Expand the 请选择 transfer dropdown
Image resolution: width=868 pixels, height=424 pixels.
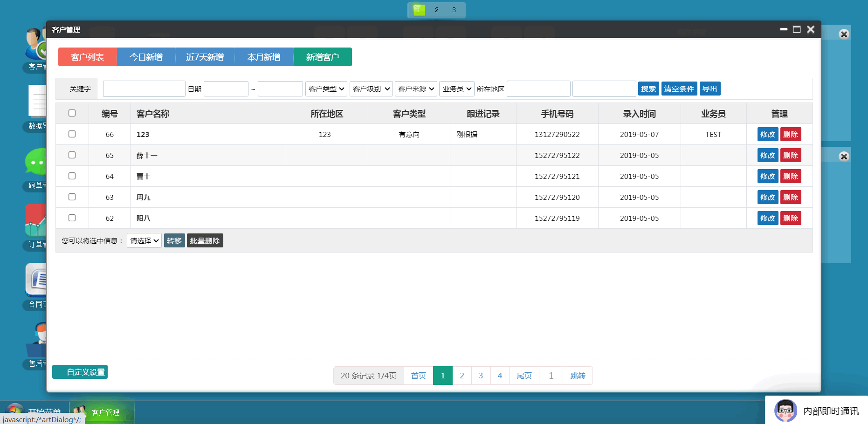pyautogui.click(x=144, y=240)
